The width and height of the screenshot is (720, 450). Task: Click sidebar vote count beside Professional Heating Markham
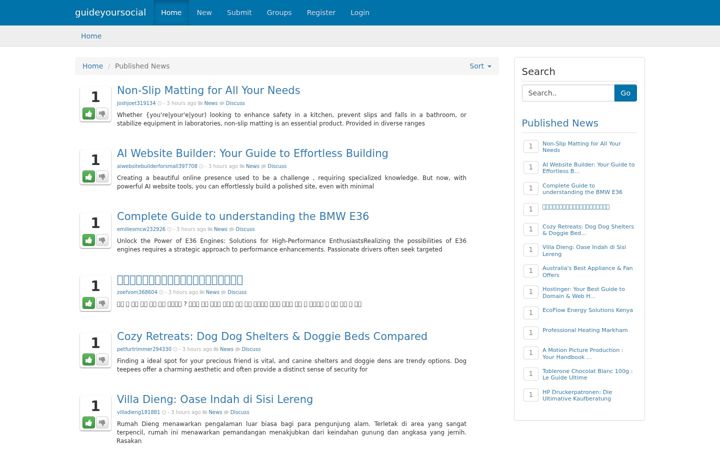pyautogui.click(x=531, y=332)
